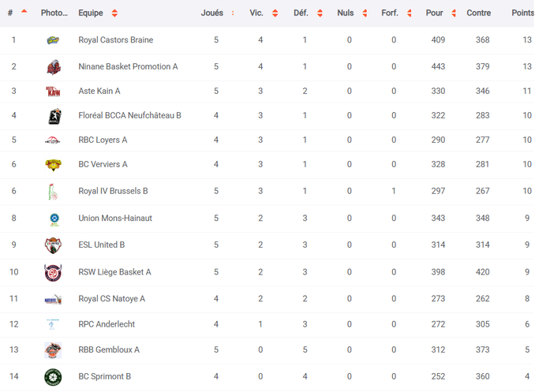Click the Royal Castors Braine team logo
The image size is (535, 392).
coord(53,40)
